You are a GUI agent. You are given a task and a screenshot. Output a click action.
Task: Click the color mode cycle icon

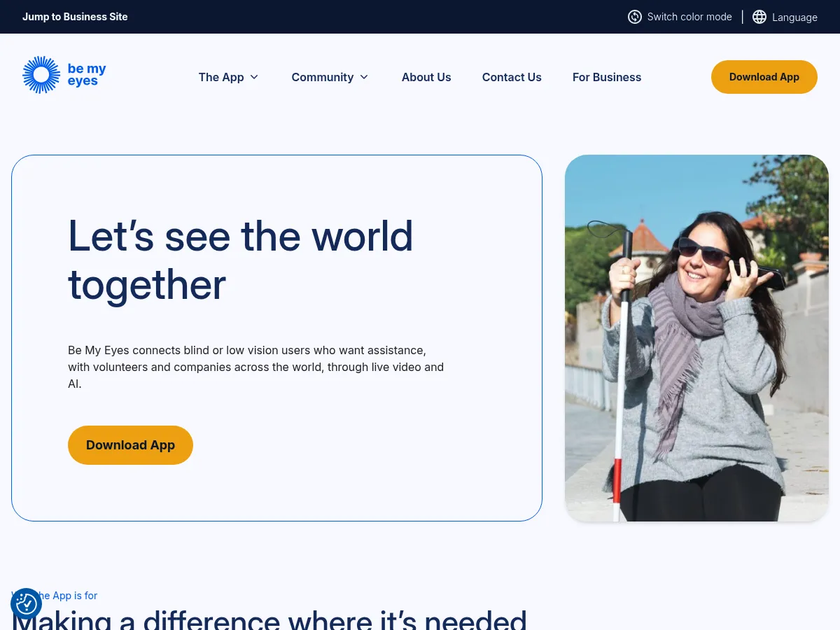(x=635, y=17)
